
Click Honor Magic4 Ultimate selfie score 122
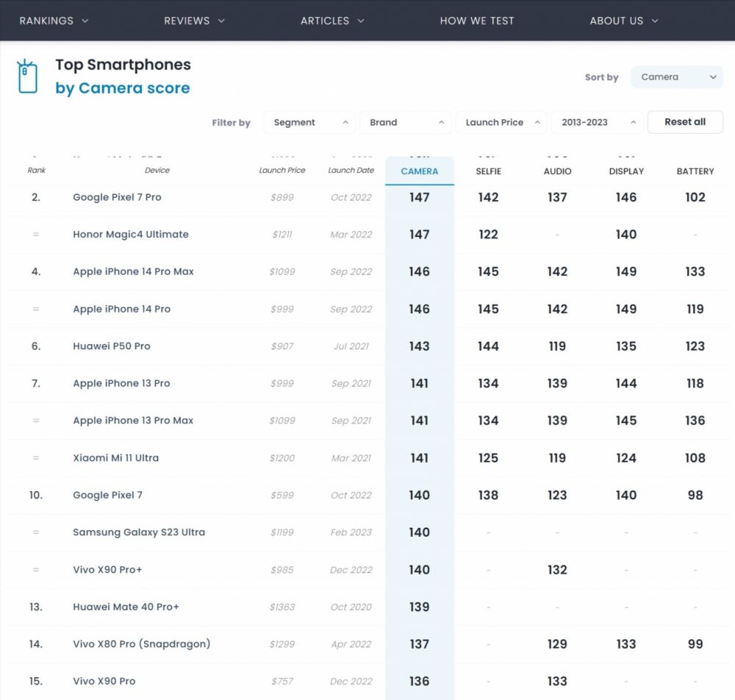click(489, 235)
